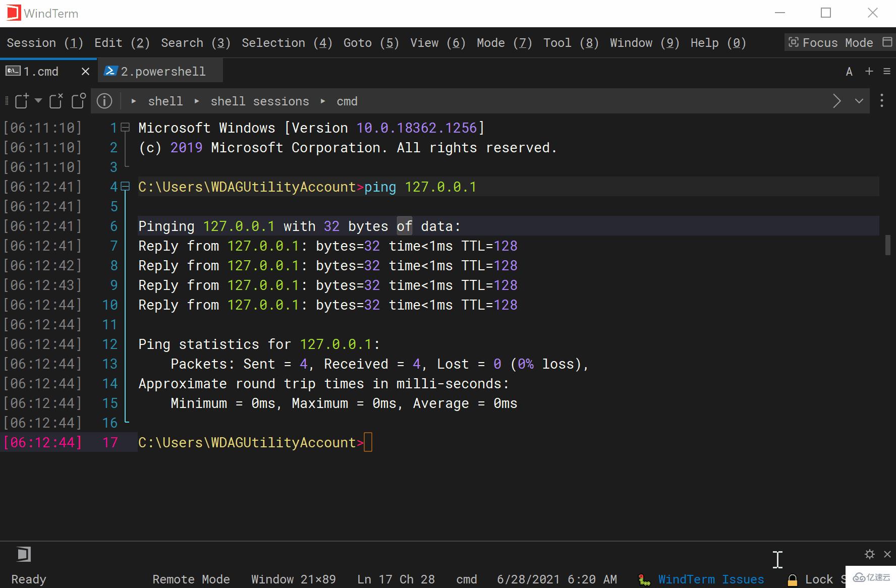The image size is (896, 588).
Task: Expand the arrow before 'cmd' breadcrumb
Action: tap(323, 101)
